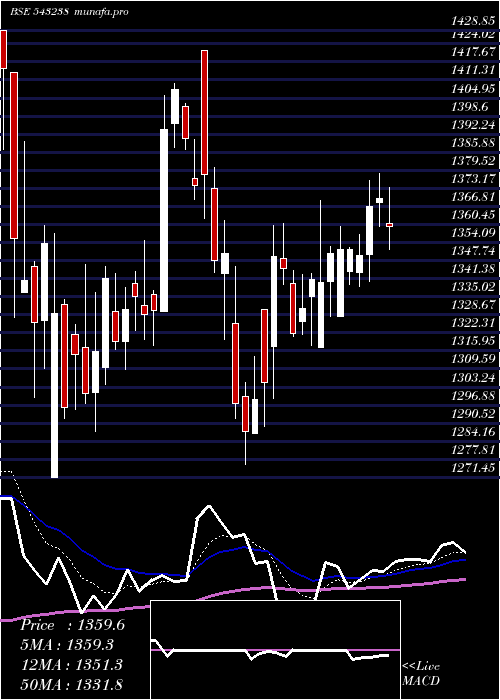Viewport: 500px width, 700px height.
Task: Click inside the MACD inset chart panel
Action: [x=275, y=650]
